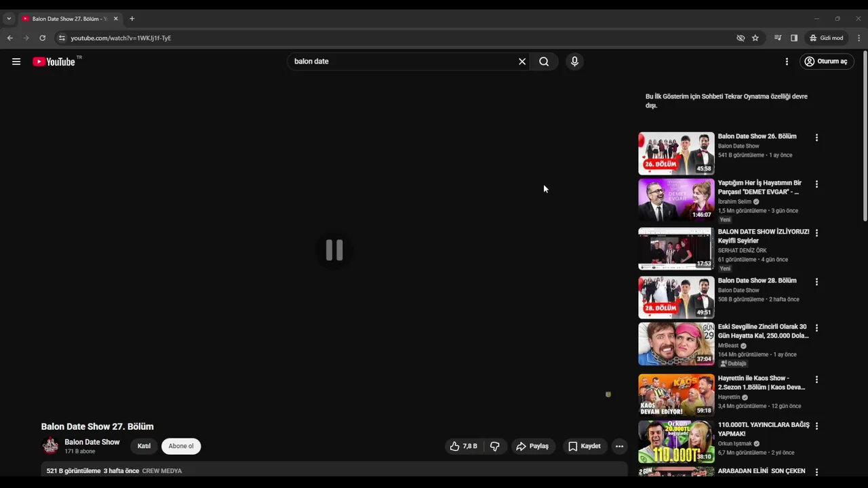This screenshot has height=488, width=868.
Task: Join the channel with Katıl button
Action: click(144, 446)
